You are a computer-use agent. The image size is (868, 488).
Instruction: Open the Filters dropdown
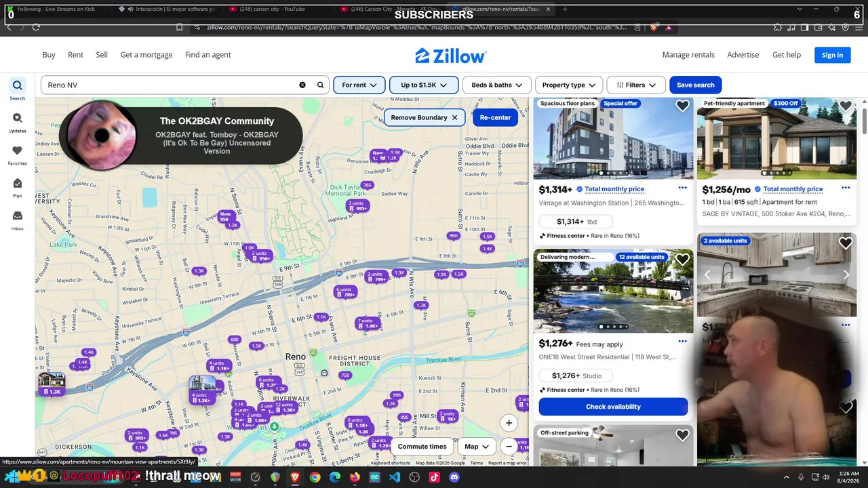click(636, 85)
